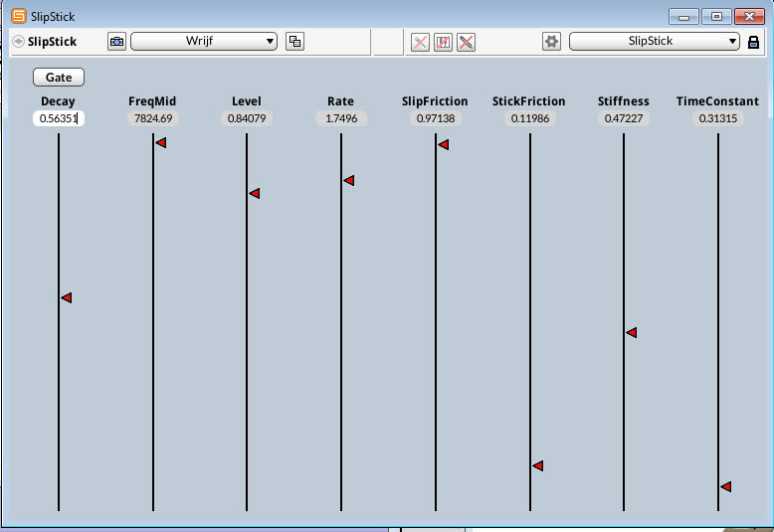This screenshot has height=532, width=774.
Task: Click the Decay value input field
Action: 58,118
